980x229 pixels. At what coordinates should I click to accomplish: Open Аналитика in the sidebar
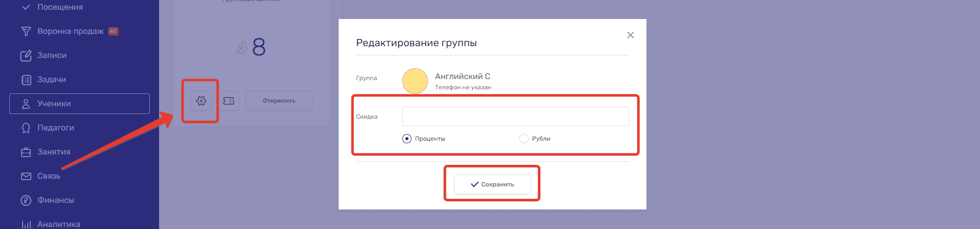coord(58,224)
